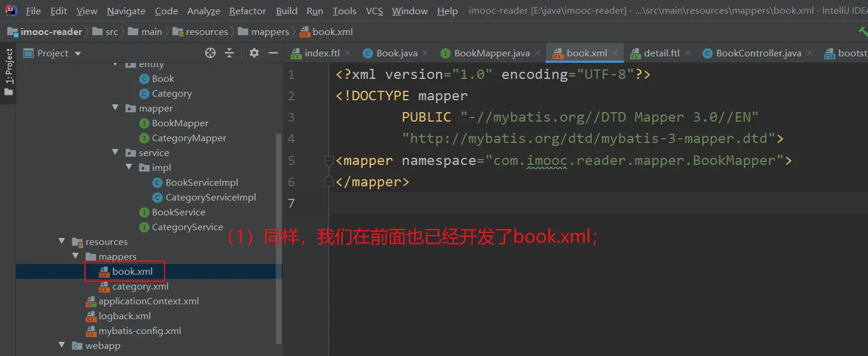Open Project panel settings gear
The width and height of the screenshot is (868, 356).
point(254,53)
